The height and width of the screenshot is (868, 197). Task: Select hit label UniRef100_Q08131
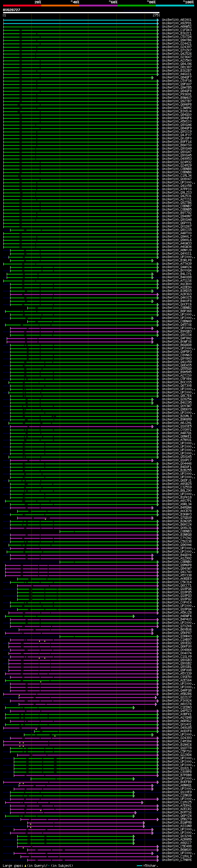tap(176, 528)
